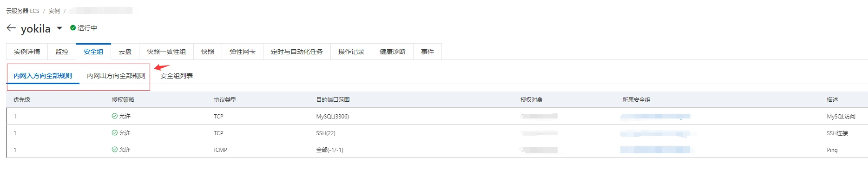The height and width of the screenshot is (190, 868).
Task: Open the 事件 tab
Action: pyautogui.click(x=427, y=52)
